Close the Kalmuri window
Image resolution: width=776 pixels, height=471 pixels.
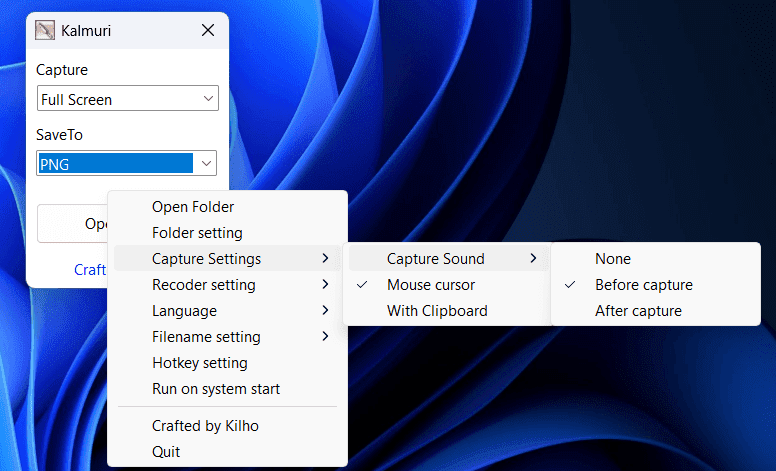pos(208,30)
